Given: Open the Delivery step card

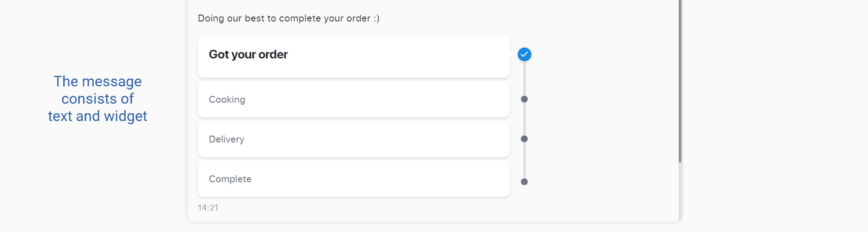Looking at the screenshot, I should pyautogui.click(x=354, y=139).
